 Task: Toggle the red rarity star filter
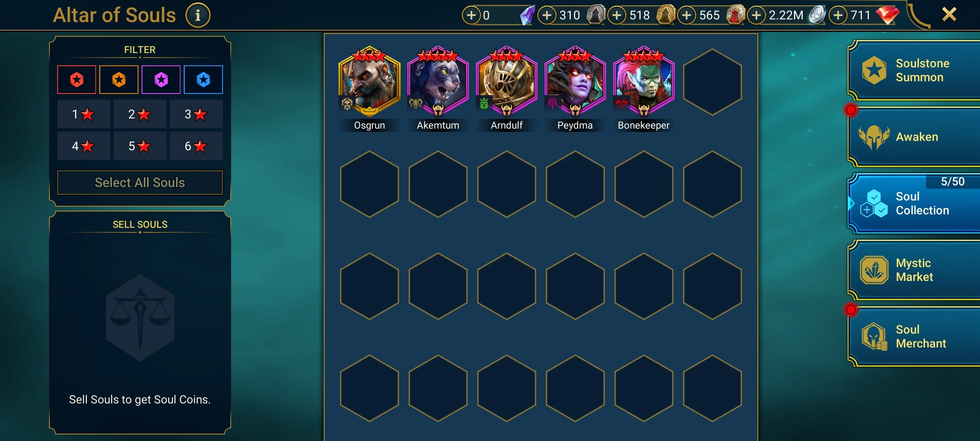click(77, 80)
